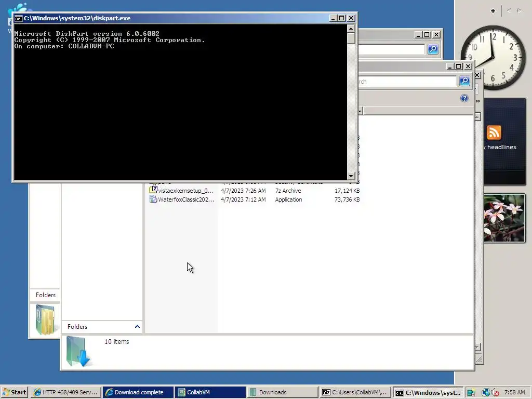532x399 pixels.
Task: Click the sidebar previous-page arrow
Action: pyautogui.click(x=509, y=11)
